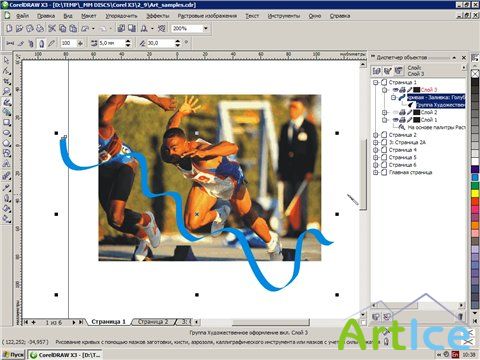This screenshot has height=360, width=480.
Task: Open the zoom level 200% dropdown
Action: pyautogui.click(x=205, y=29)
